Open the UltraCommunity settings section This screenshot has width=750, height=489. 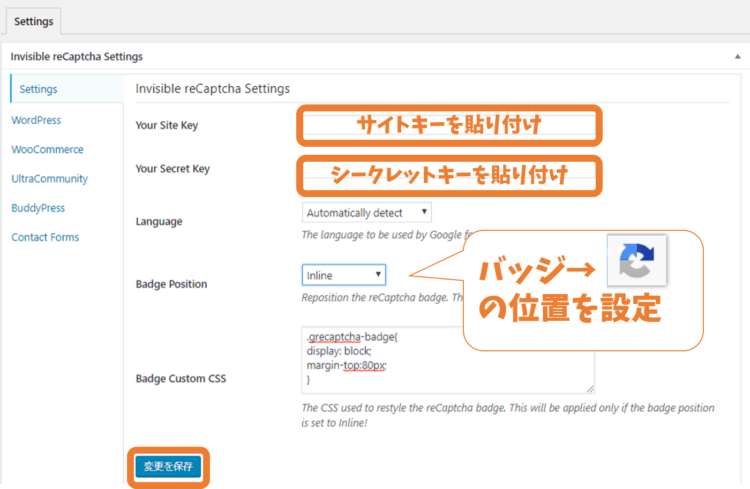click(x=50, y=178)
